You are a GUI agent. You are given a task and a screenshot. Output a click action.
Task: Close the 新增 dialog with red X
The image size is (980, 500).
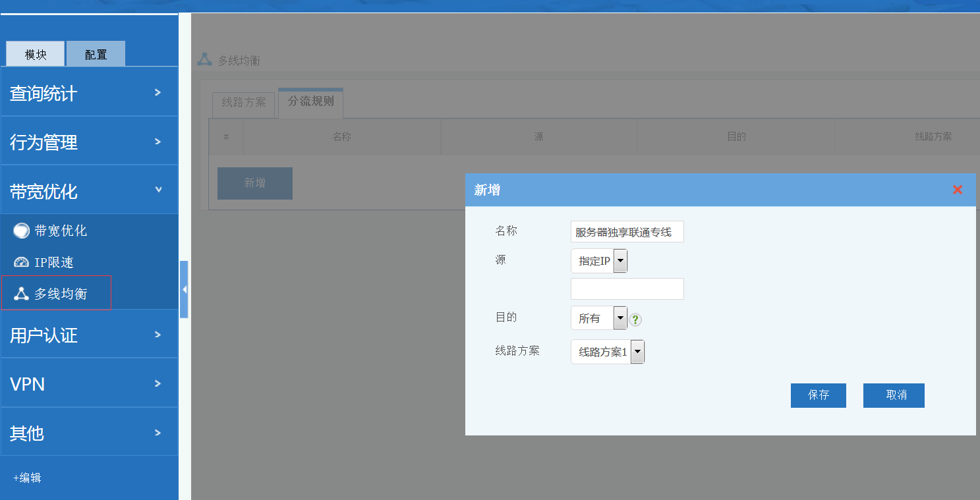(x=958, y=190)
